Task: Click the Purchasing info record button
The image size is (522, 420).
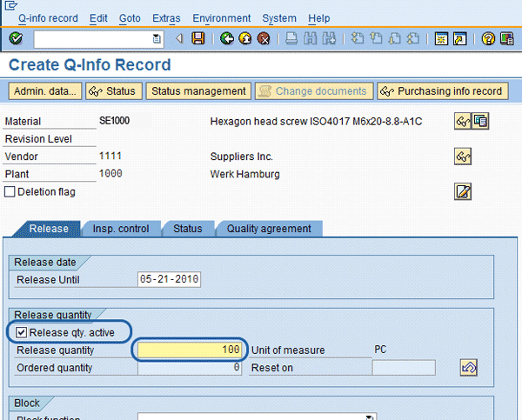Action: 443,91
